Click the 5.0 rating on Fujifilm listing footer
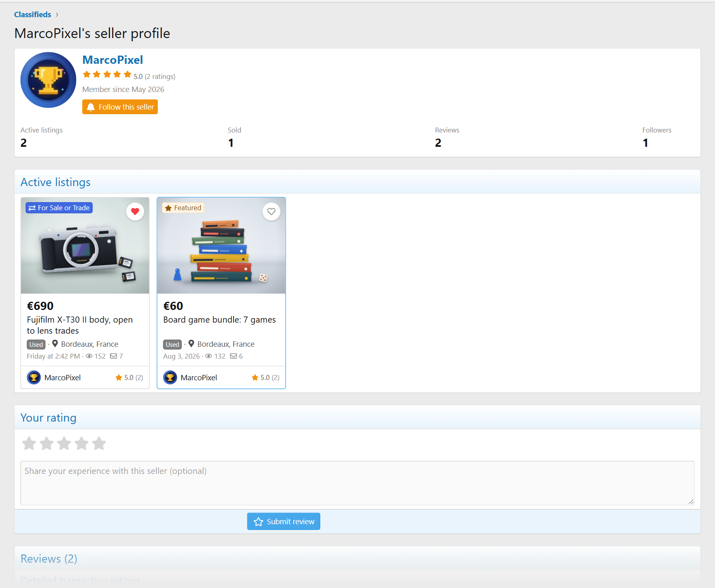This screenshot has width=715, height=588. pos(129,377)
